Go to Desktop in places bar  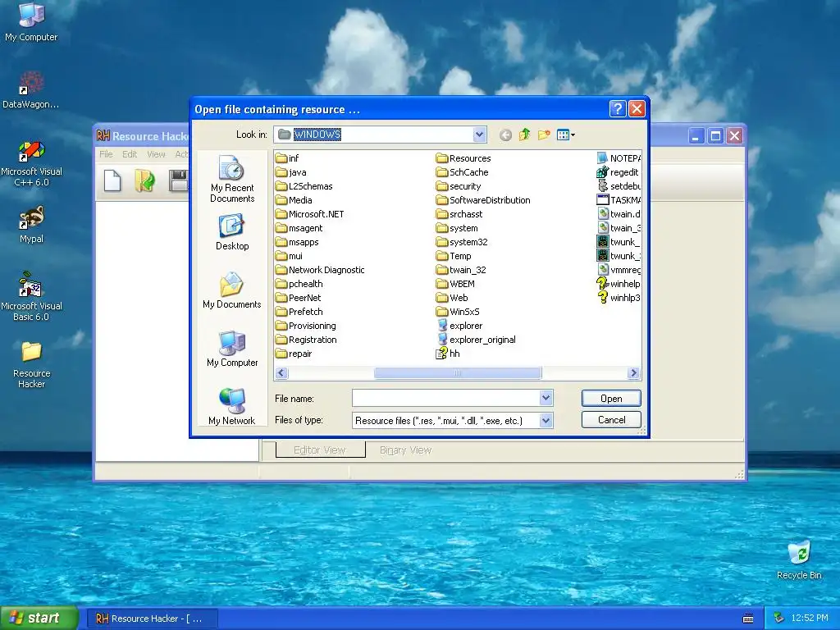click(232, 232)
